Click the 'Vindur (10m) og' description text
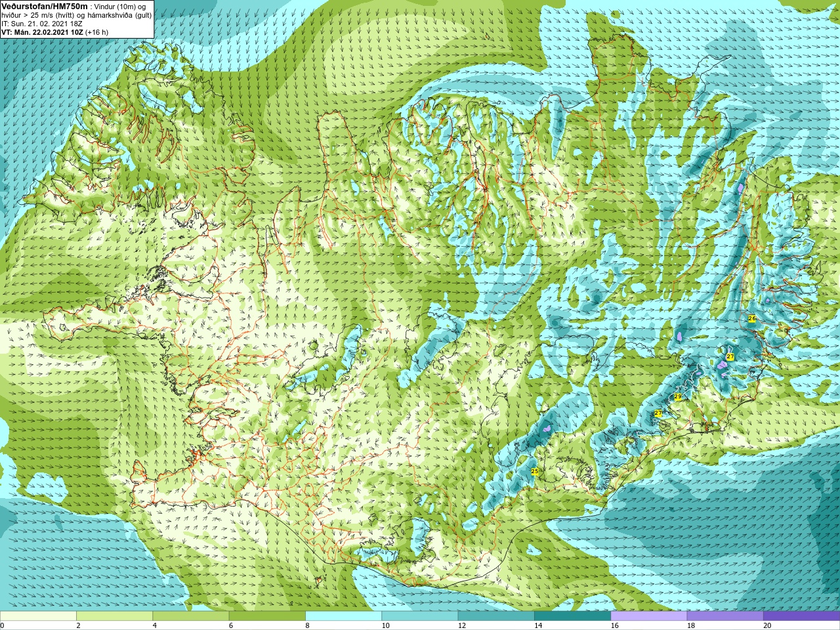The image size is (840, 630). tap(119, 6)
